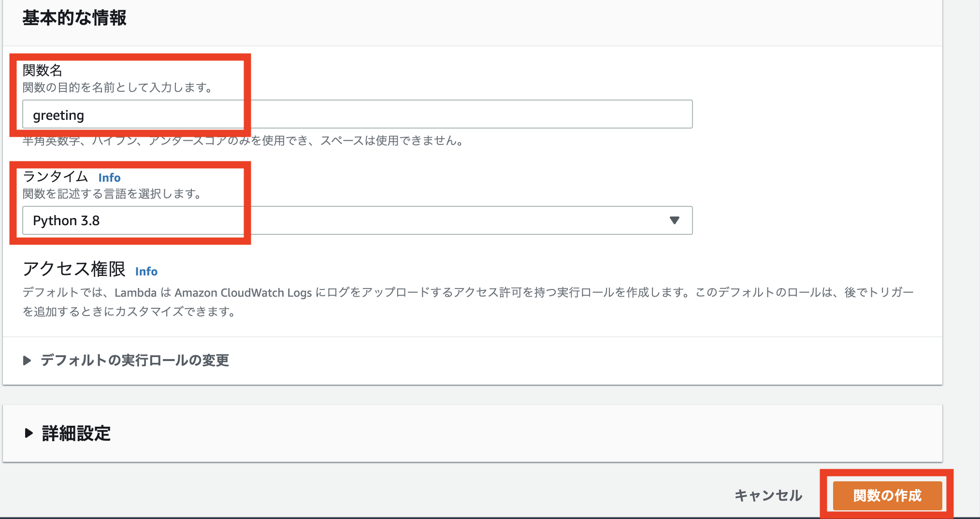The width and height of the screenshot is (980, 519).
Task: Click the 関数名 label text
Action: (43, 71)
